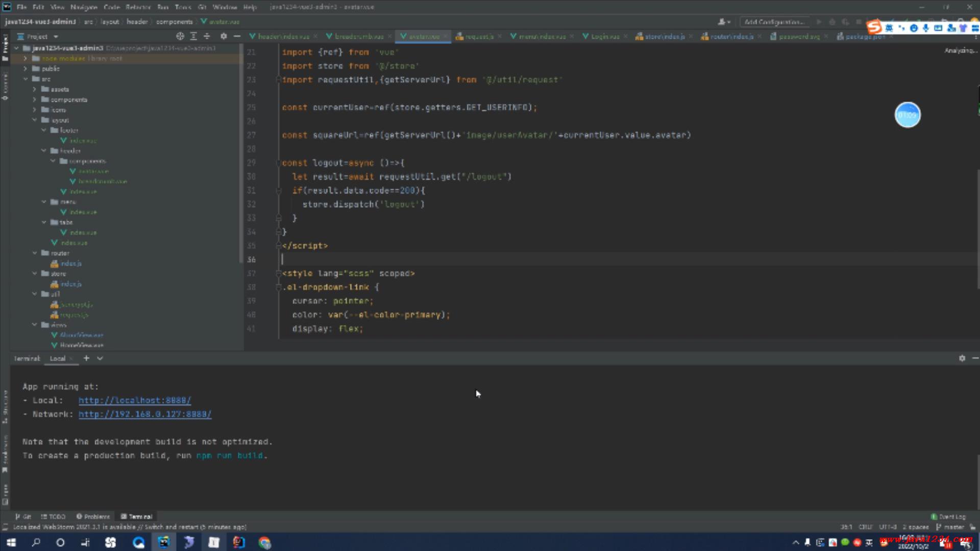Viewport: 980px width, 551px height.
Task: Open the File menu
Action: 21,7
